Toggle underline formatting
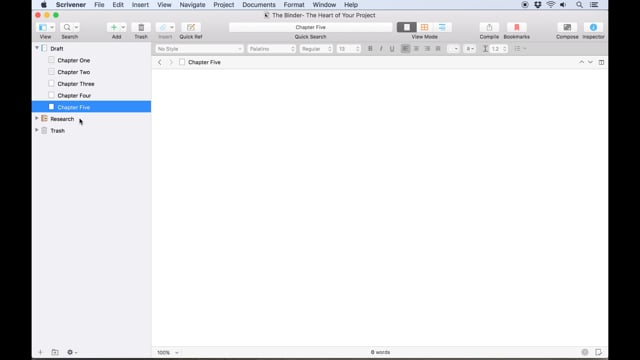Image resolution: width=640 pixels, height=360 pixels. pos(392,49)
